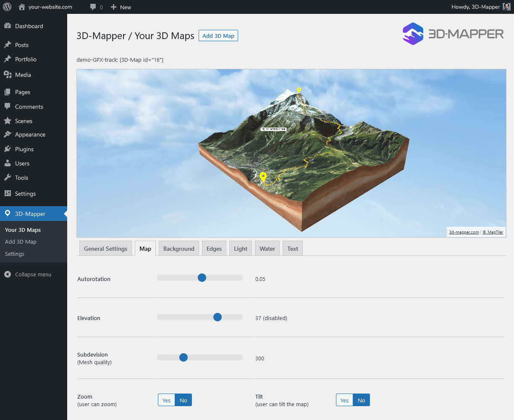Switch to the Background tab
This screenshot has height=420, width=514.
click(x=178, y=248)
